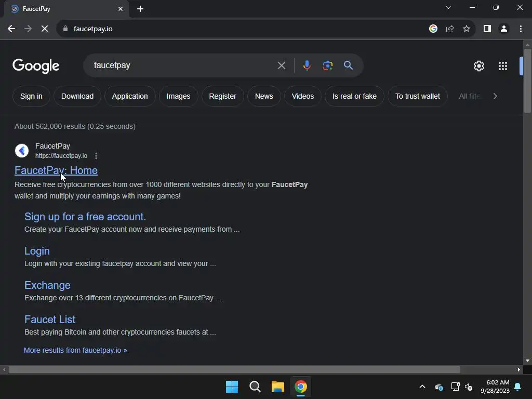Open the Faucet List sitelink

point(50,320)
